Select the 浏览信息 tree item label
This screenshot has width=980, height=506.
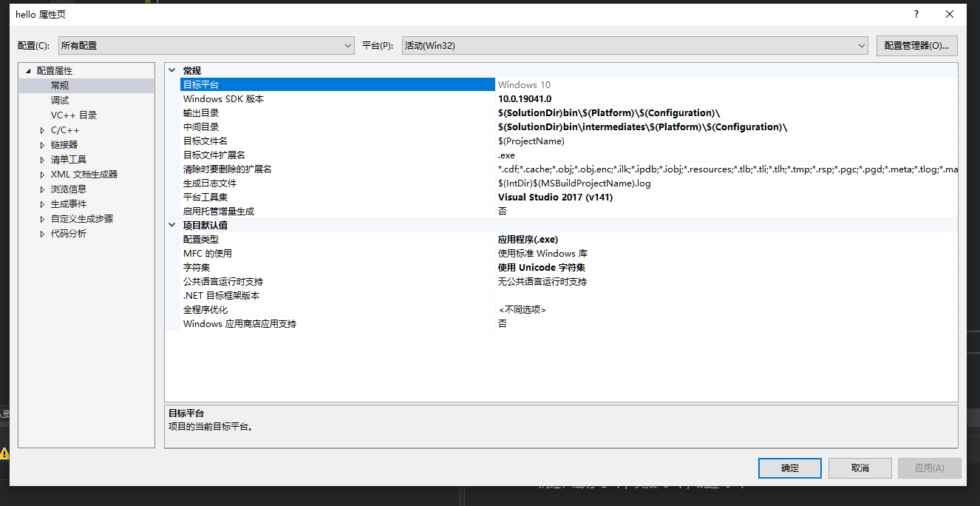click(69, 189)
